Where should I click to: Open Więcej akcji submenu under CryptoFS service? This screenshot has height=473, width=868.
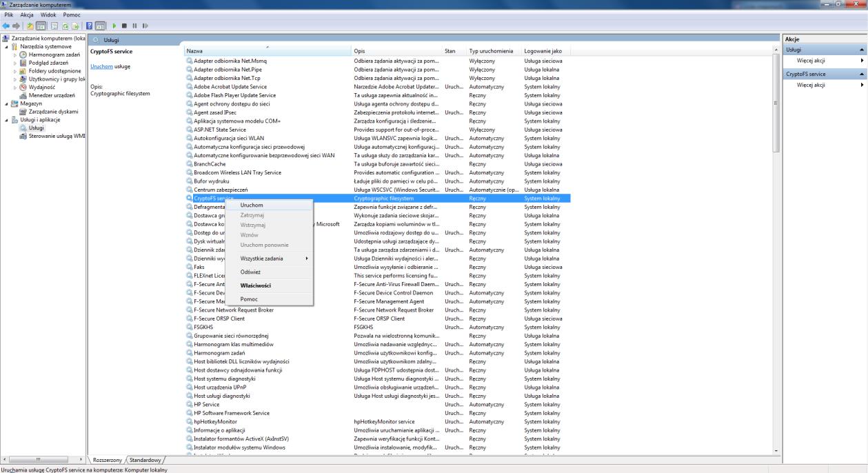825,85
